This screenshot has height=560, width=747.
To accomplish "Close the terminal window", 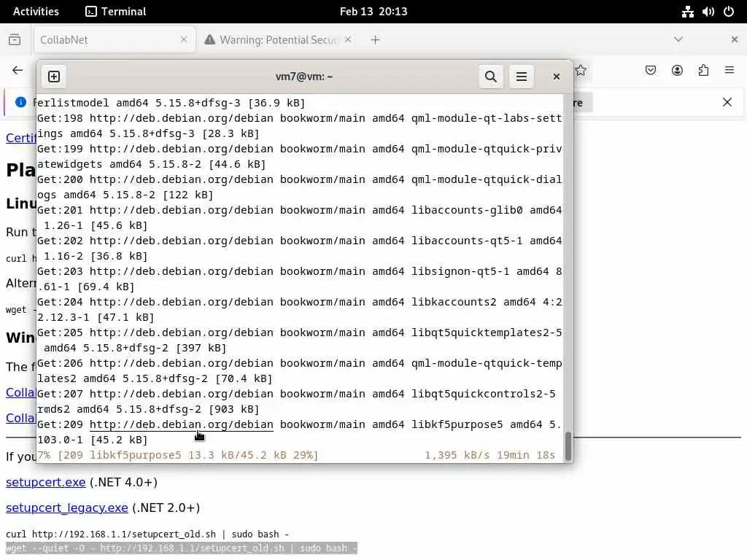I will (x=556, y=76).
